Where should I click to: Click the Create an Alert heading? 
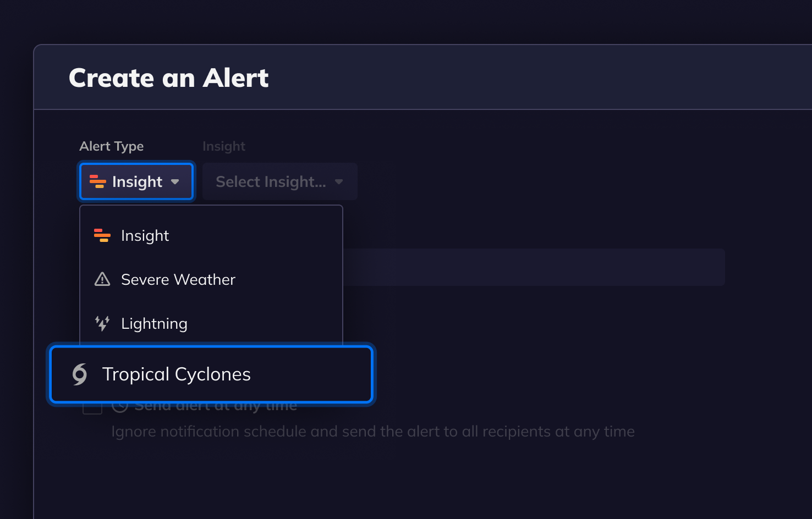point(168,78)
